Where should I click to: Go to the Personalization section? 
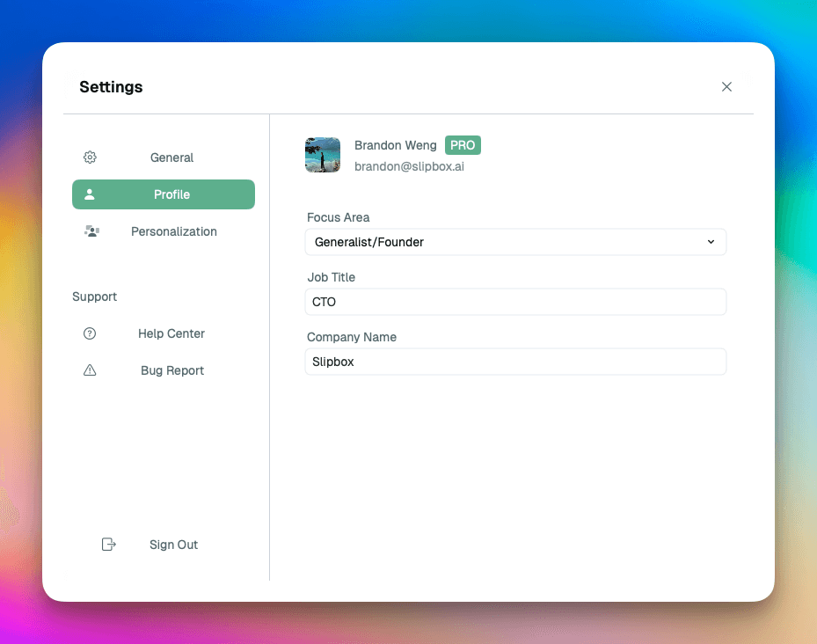click(164, 231)
